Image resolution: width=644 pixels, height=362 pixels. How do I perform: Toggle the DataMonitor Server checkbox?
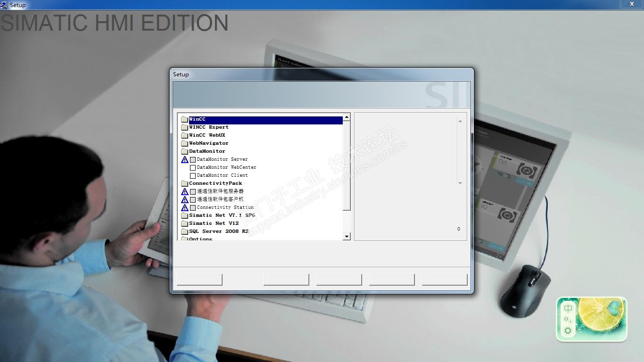tap(193, 160)
